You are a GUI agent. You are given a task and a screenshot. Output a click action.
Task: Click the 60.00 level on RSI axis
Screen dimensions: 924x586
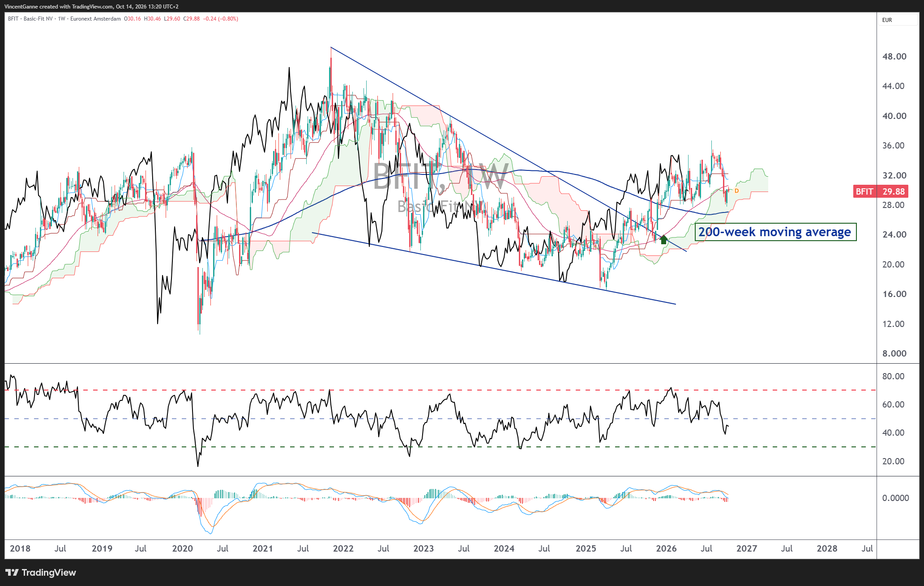893,404
